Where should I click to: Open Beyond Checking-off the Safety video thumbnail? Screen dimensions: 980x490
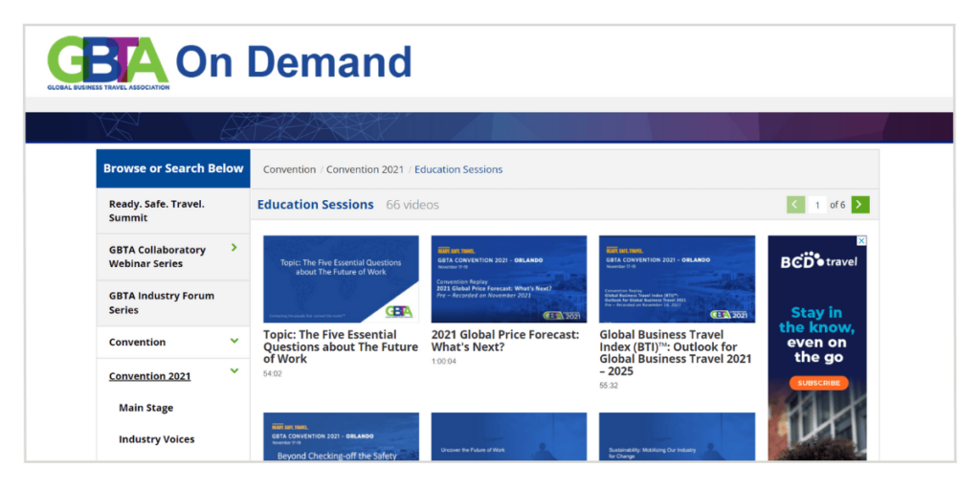point(341,437)
